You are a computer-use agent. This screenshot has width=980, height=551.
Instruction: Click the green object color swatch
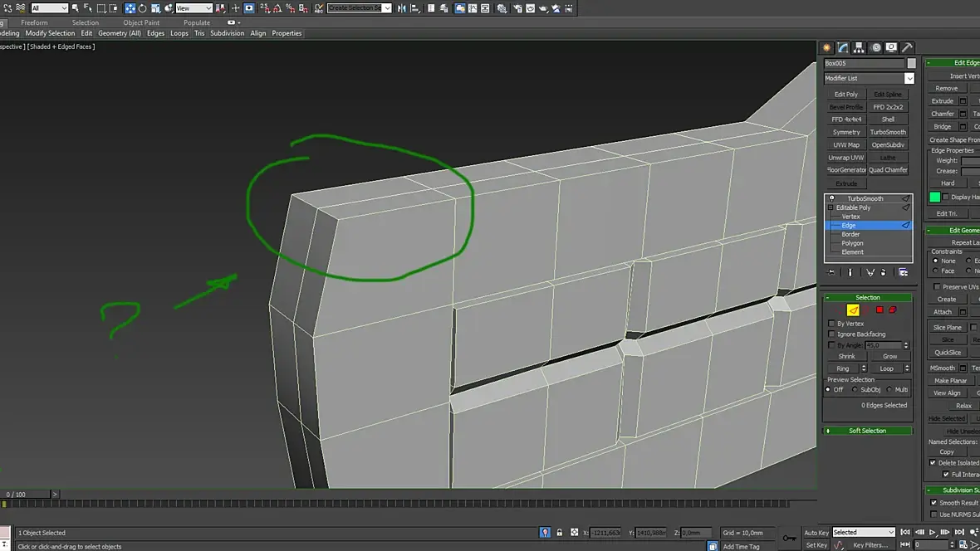(x=934, y=197)
